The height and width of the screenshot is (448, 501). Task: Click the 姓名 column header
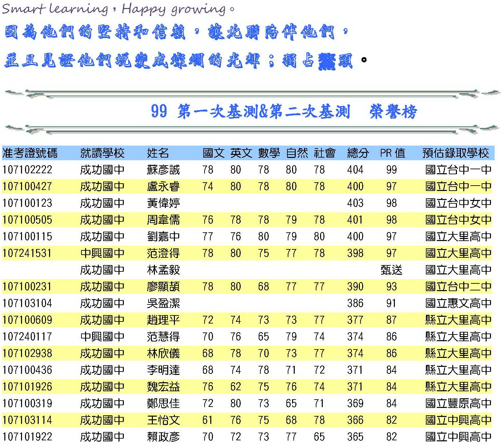pyautogui.click(x=158, y=153)
